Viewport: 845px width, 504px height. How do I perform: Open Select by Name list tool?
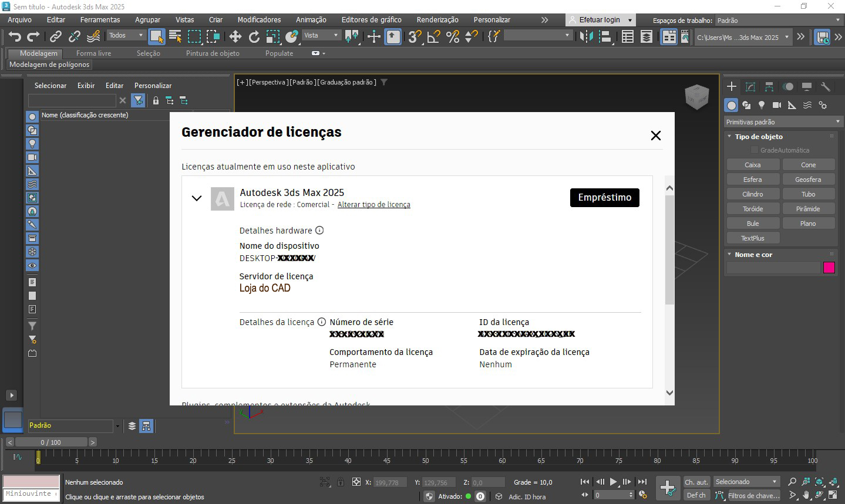(175, 36)
